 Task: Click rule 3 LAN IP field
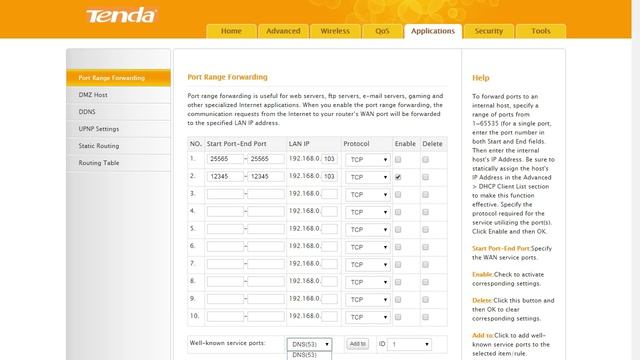(x=329, y=194)
